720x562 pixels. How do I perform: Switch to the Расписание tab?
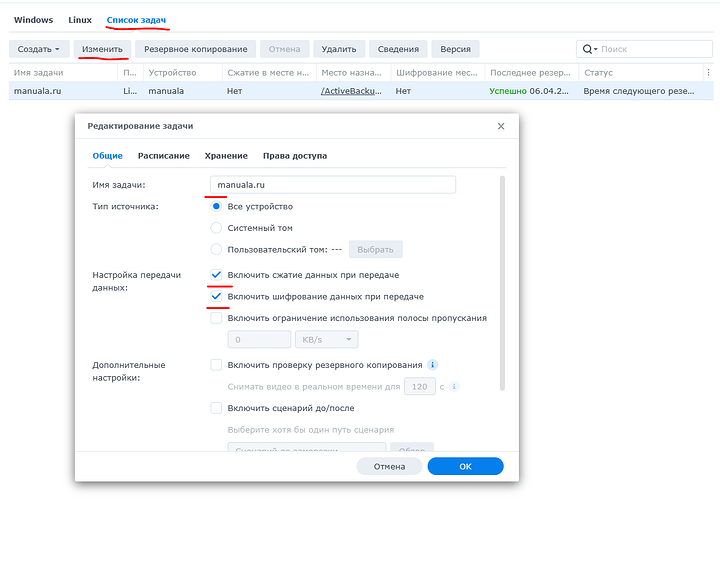tap(164, 156)
